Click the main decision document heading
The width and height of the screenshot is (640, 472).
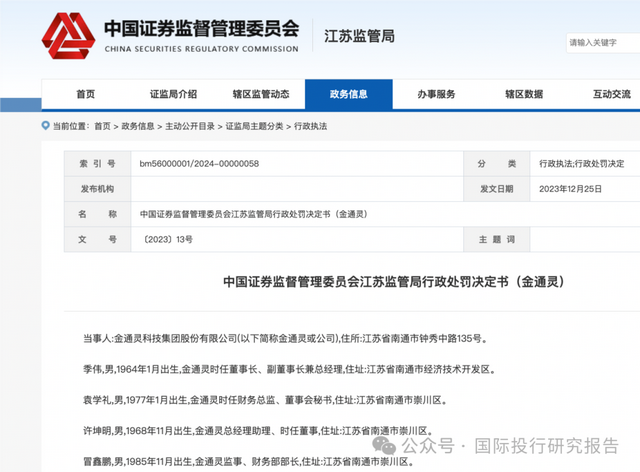coord(394,282)
